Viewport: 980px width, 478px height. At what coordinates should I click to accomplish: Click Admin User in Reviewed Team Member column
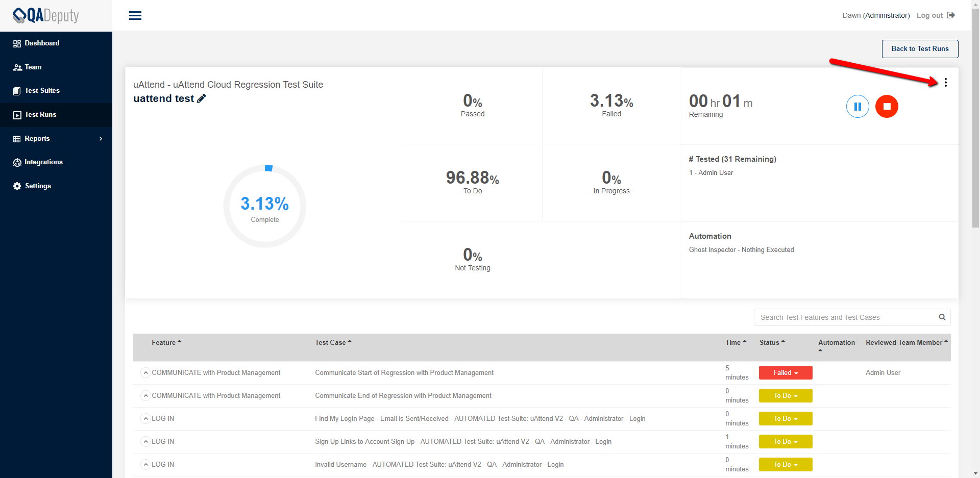[x=883, y=373]
